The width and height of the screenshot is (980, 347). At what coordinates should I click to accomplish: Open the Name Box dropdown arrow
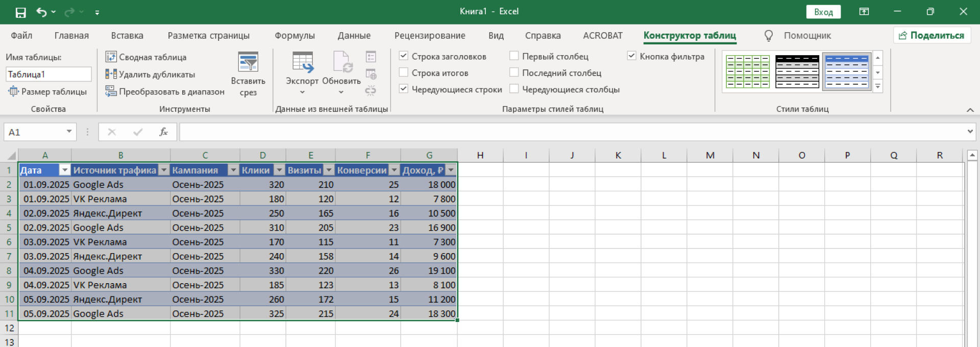[x=69, y=132]
